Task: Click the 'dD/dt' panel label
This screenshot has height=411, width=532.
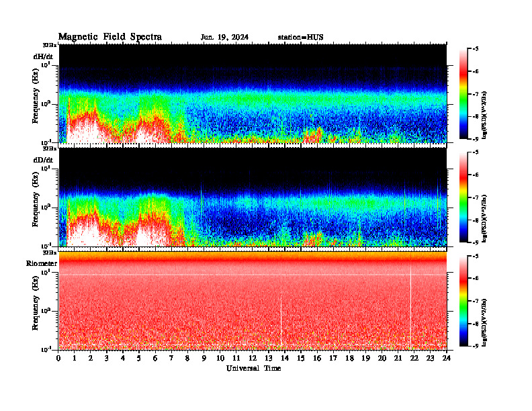Action: tap(43, 160)
